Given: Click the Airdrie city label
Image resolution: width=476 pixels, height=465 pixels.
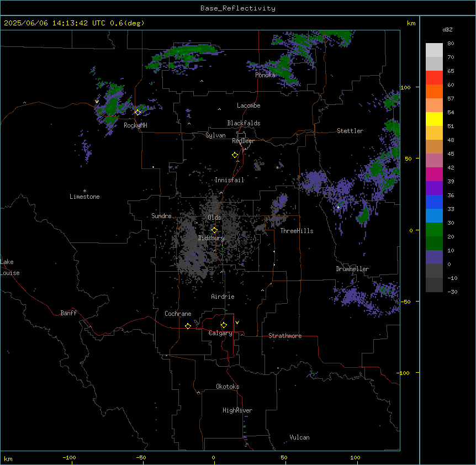Looking at the screenshot, I should click(223, 297).
